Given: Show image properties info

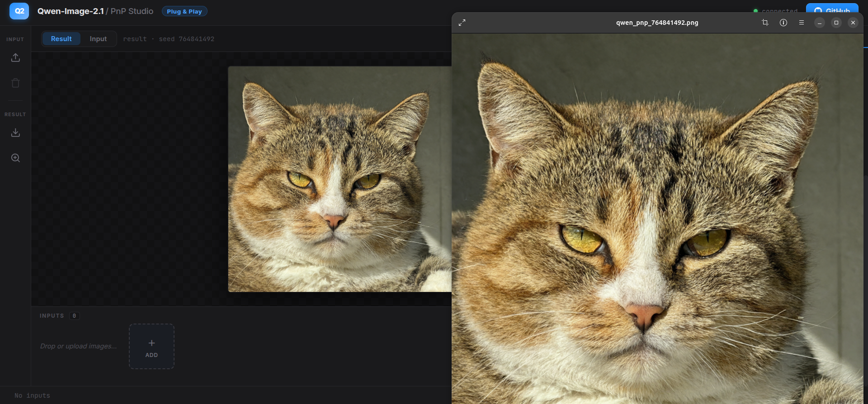Looking at the screenshot, I should pos(783,23).
